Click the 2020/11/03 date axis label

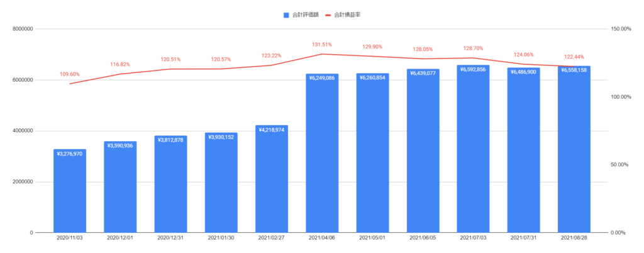tap(70, 238)
